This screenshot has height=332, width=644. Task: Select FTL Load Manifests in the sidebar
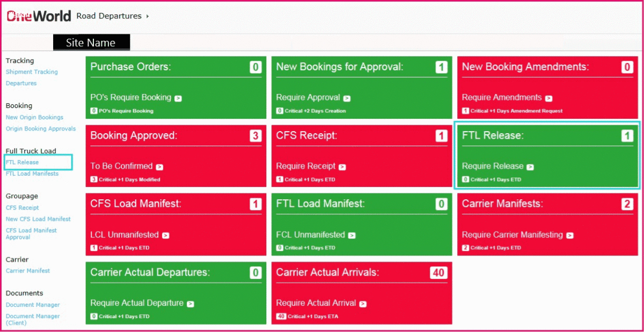tap(32, 174)
